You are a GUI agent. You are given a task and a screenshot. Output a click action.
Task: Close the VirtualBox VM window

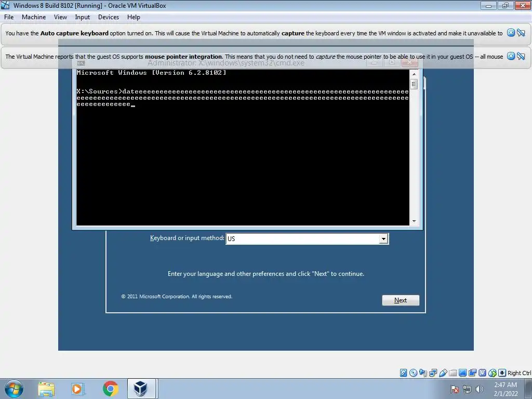(x=523, y=5)
